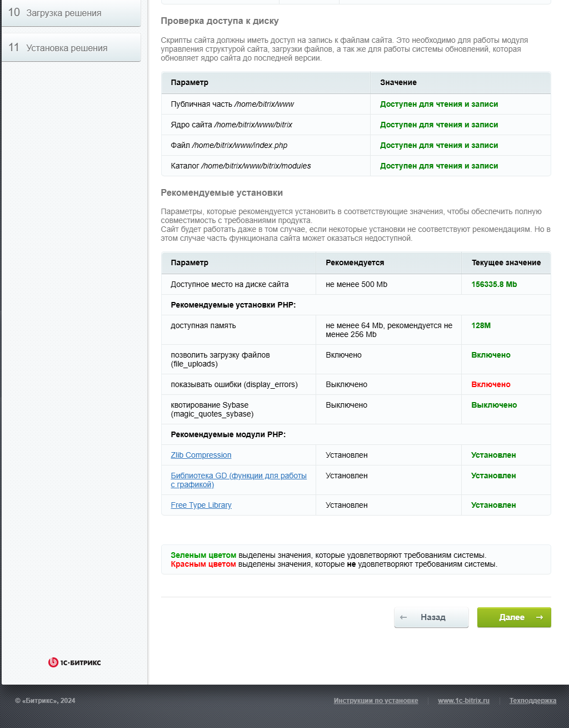Follow the Free Type Library link
Screen dimensions: 569x728
pyautogui.click(x=201, y=505)
